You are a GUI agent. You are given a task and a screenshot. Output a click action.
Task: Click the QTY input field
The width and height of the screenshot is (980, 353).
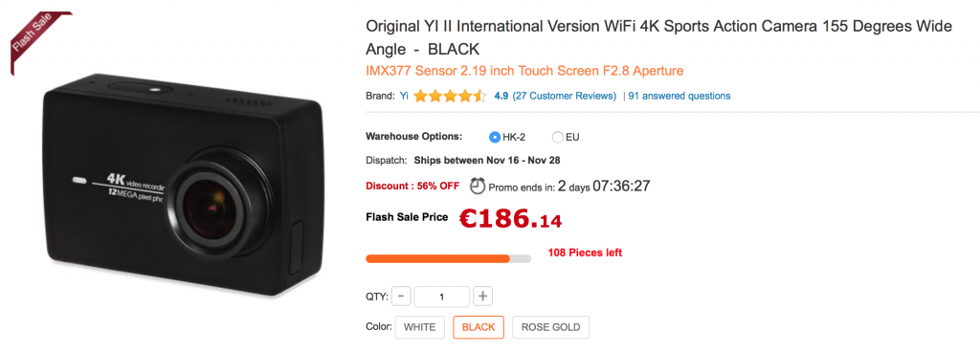click(441, 297)
